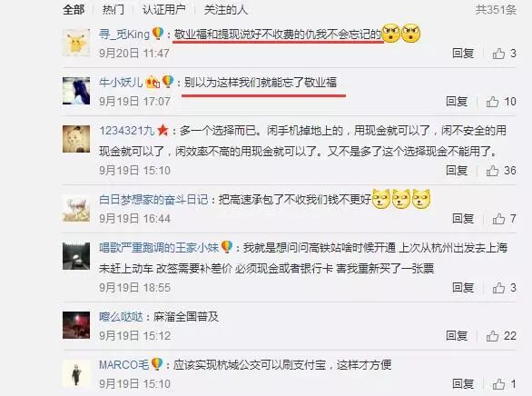The width and height of the screenshot is (532, 396).
Task: Click 1234321九's bear avatar thumbnail
Action: 76,139
